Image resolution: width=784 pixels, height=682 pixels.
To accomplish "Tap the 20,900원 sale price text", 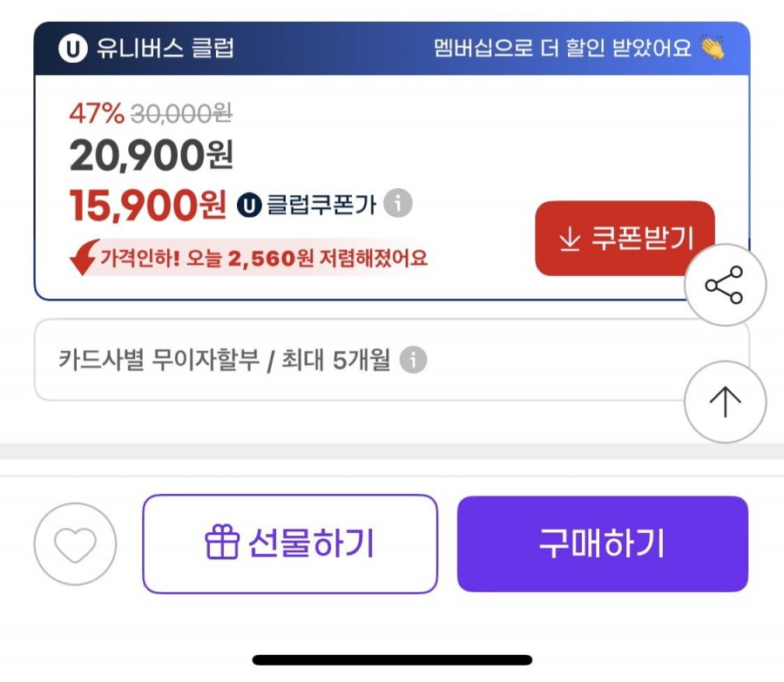I will pos(152,156).
